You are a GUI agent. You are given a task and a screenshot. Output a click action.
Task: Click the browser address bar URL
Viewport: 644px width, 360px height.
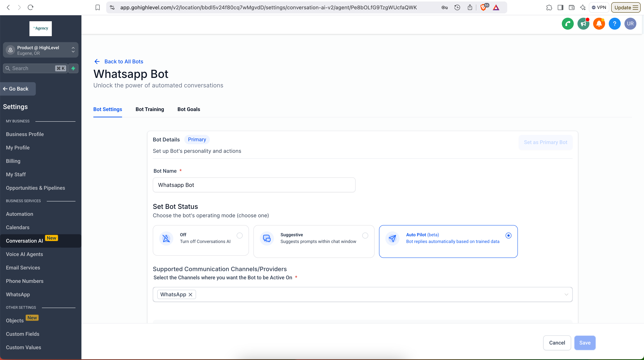point(269,7)
